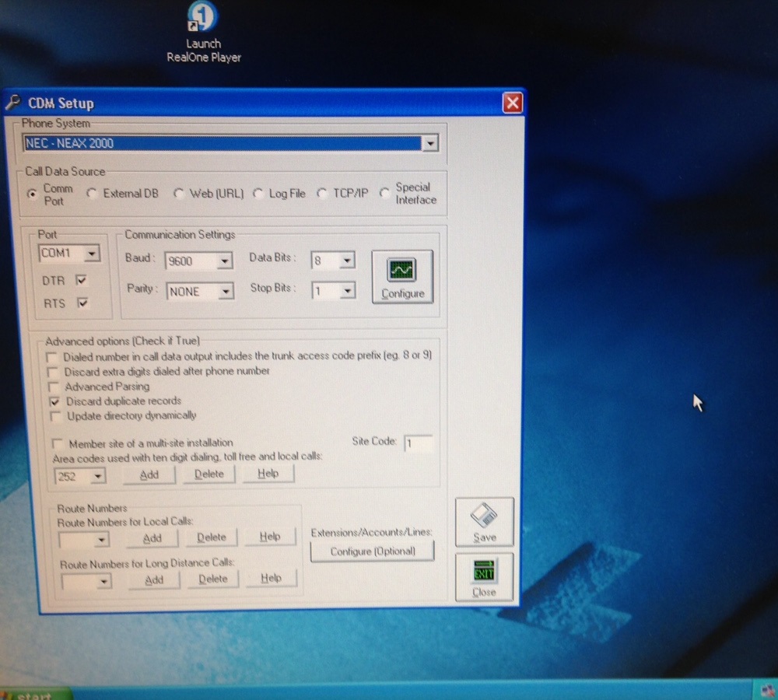This screenshot has width=778, height=700.
Task: Expand the Phone System dropdown
Action: 429,144
